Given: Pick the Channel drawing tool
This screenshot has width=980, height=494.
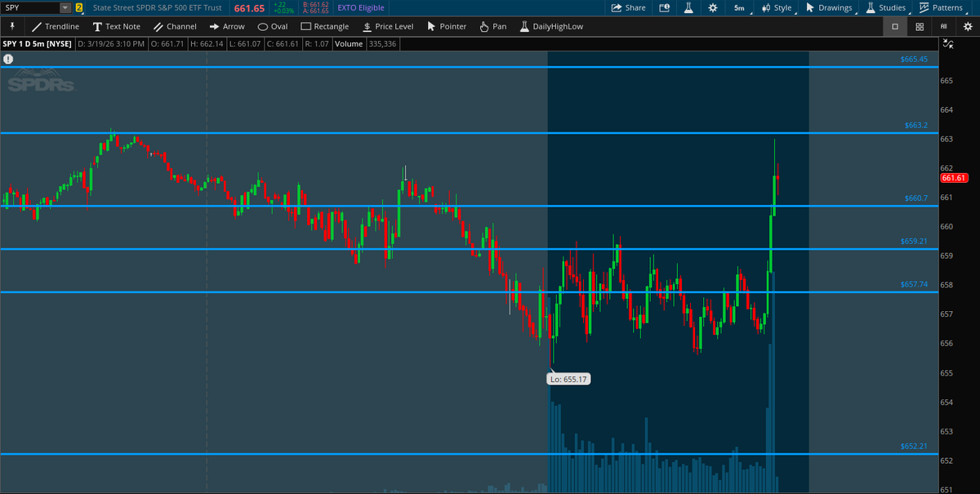Looking at the screenshot, I should click(x=175, y=26).
